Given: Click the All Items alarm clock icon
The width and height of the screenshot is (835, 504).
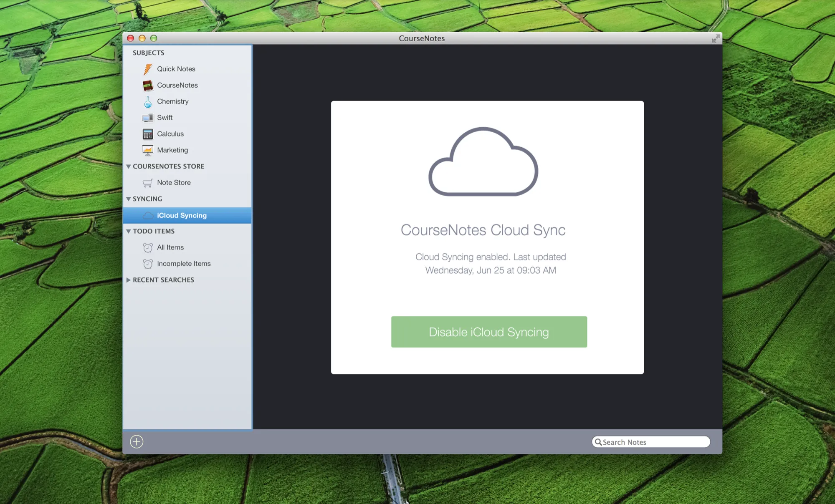Looking at the screenshot, I should tap(148, 247).
